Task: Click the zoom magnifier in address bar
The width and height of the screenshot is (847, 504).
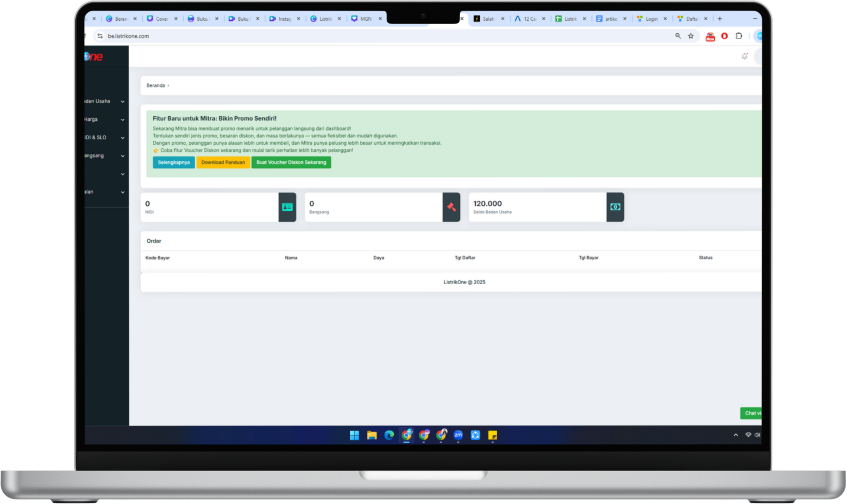Action: tap(678, 36)
